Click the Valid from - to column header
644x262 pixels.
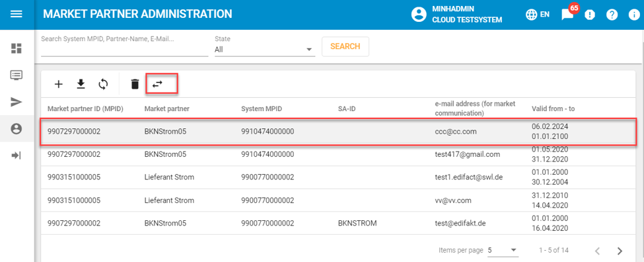[x=554, y=109]
